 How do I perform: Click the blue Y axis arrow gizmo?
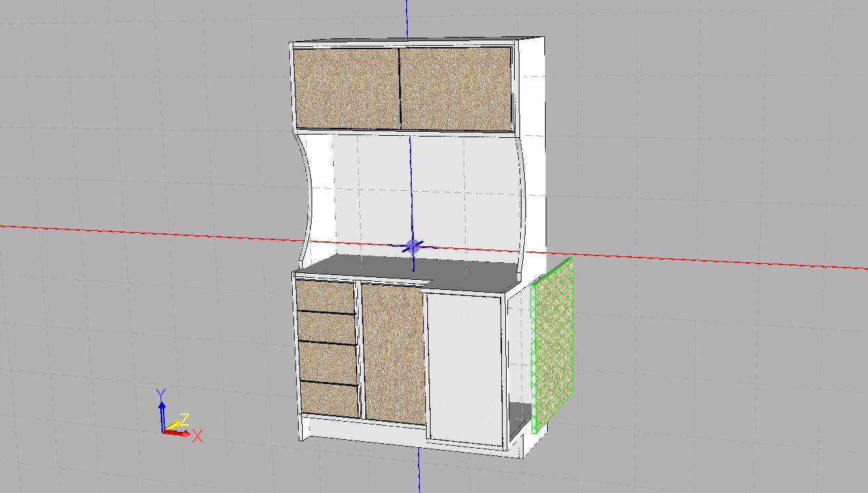click(161, 416)
